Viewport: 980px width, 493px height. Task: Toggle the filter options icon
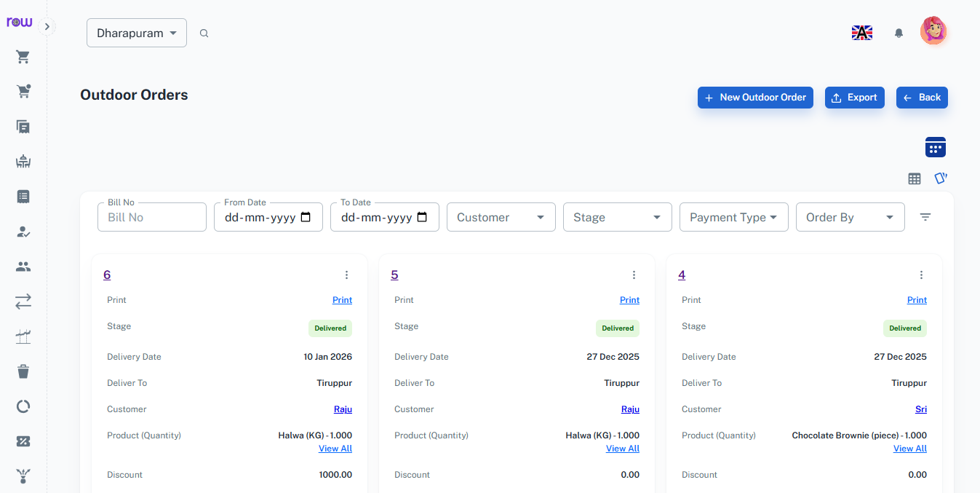click(x=925, y=216)
